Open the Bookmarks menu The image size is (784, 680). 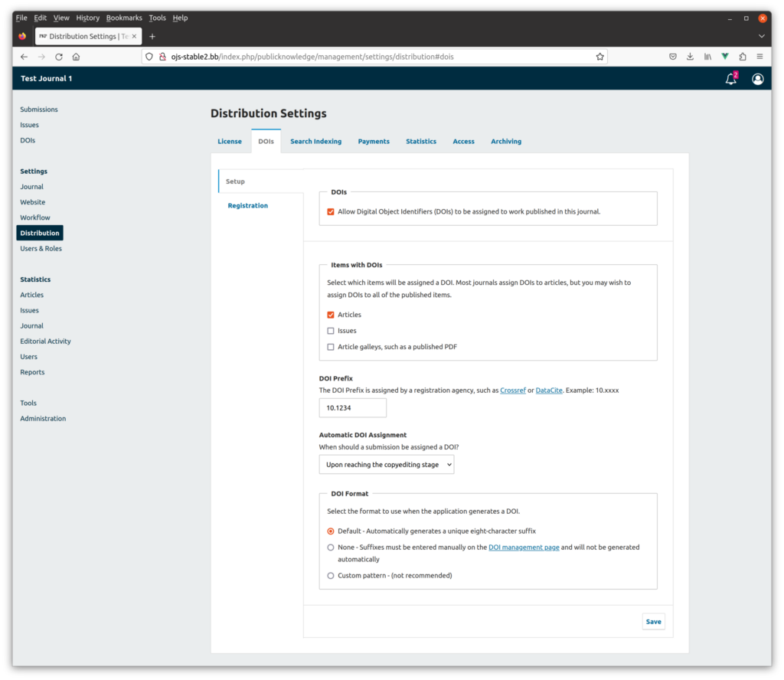tap(124, 18)
